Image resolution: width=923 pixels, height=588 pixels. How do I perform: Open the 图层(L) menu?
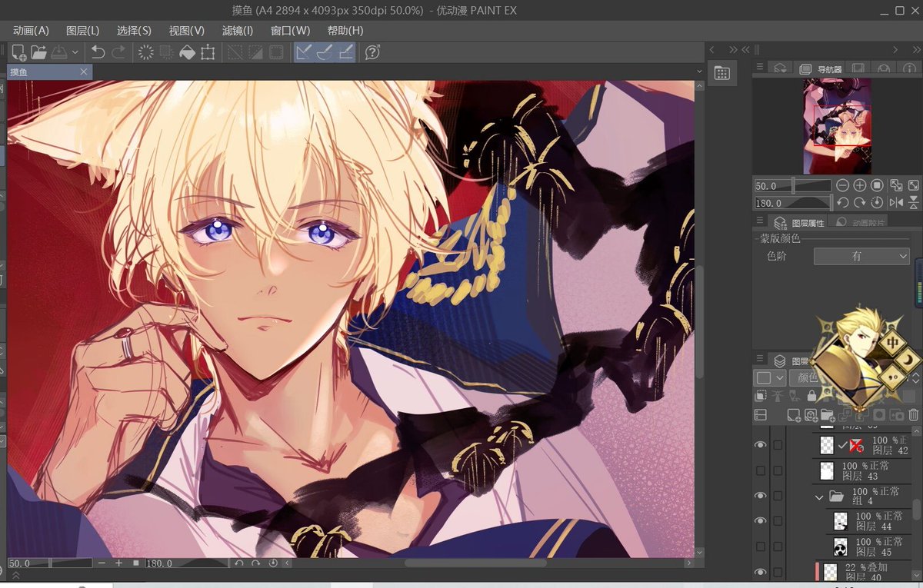(x=82, y=31)
